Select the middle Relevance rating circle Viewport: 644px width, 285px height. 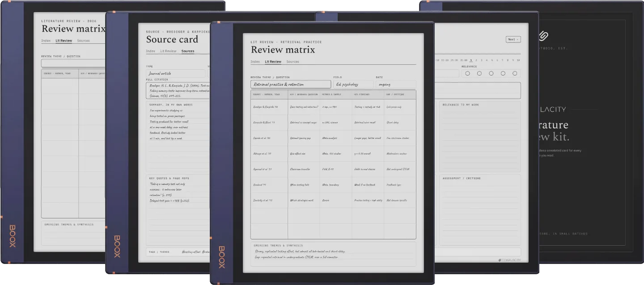(x=491, y=73)
